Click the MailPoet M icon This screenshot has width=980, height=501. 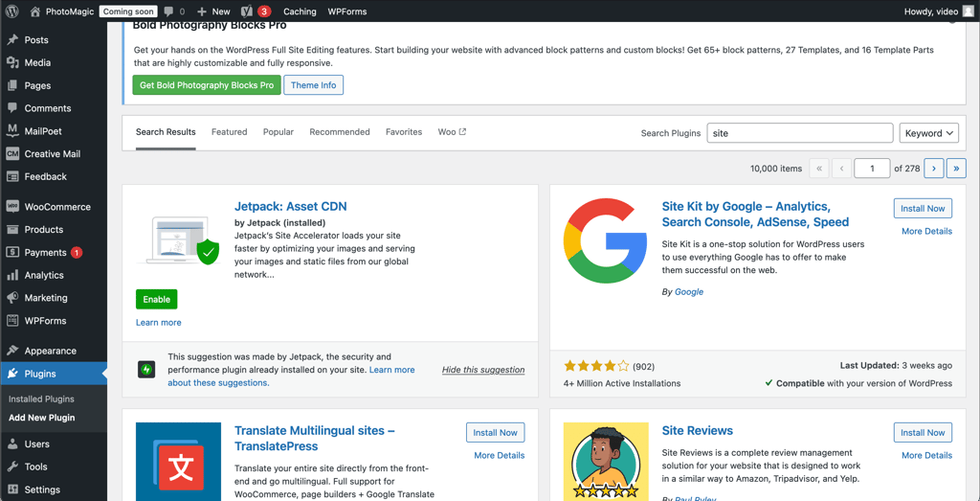[11, 131]
